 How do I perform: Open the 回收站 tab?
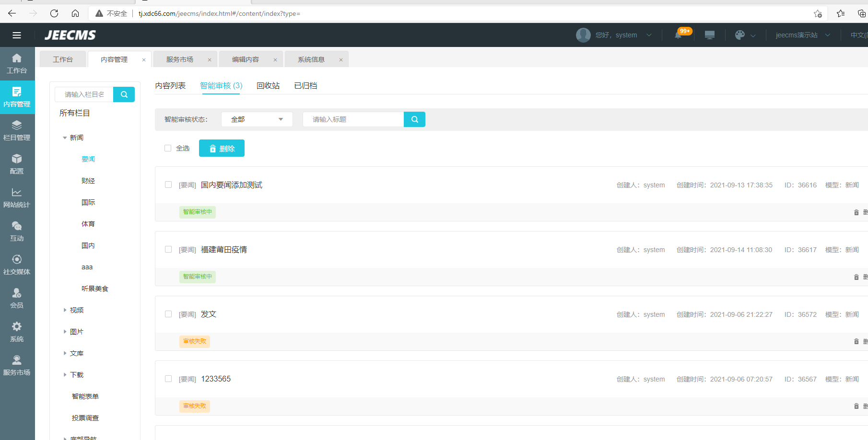coord(268,86)
